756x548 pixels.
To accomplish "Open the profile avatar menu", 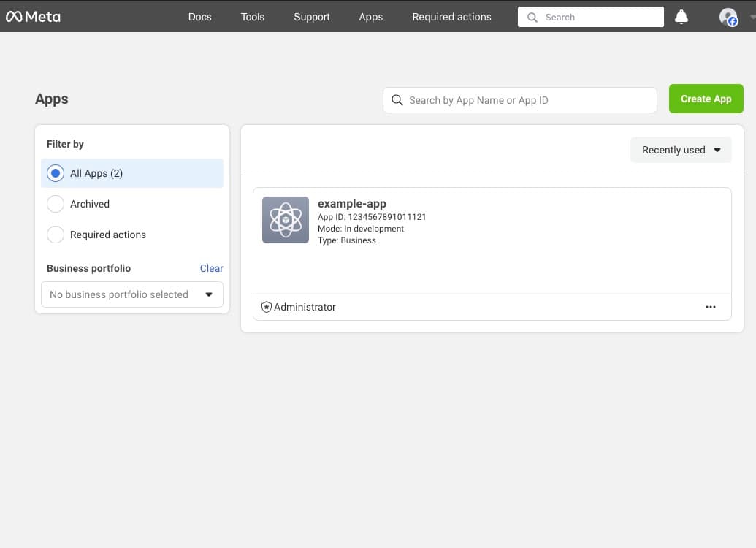I will pyautogui.click(x=728, y=17).
